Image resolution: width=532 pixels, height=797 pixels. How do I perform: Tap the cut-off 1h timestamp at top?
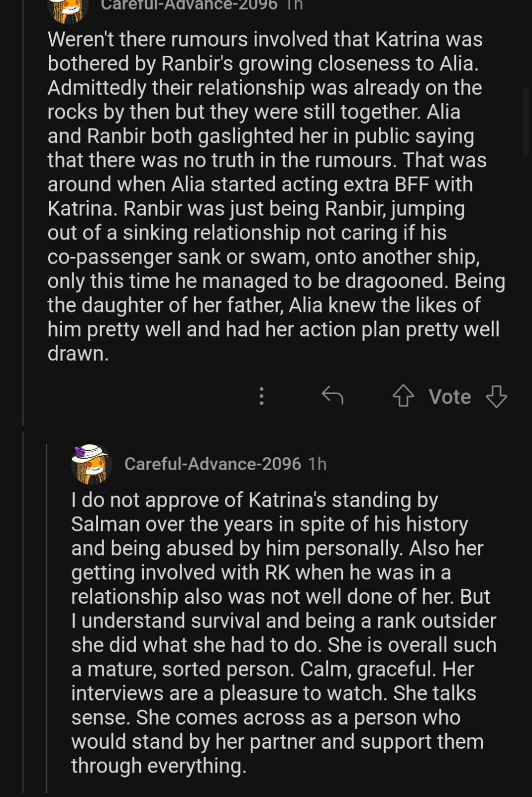pos(295,5)
